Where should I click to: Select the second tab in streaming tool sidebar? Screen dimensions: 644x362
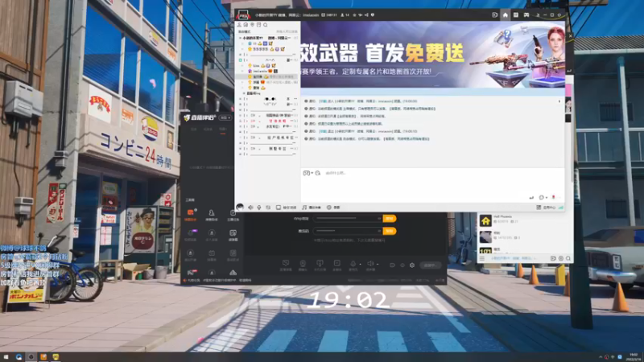(208, 130)
